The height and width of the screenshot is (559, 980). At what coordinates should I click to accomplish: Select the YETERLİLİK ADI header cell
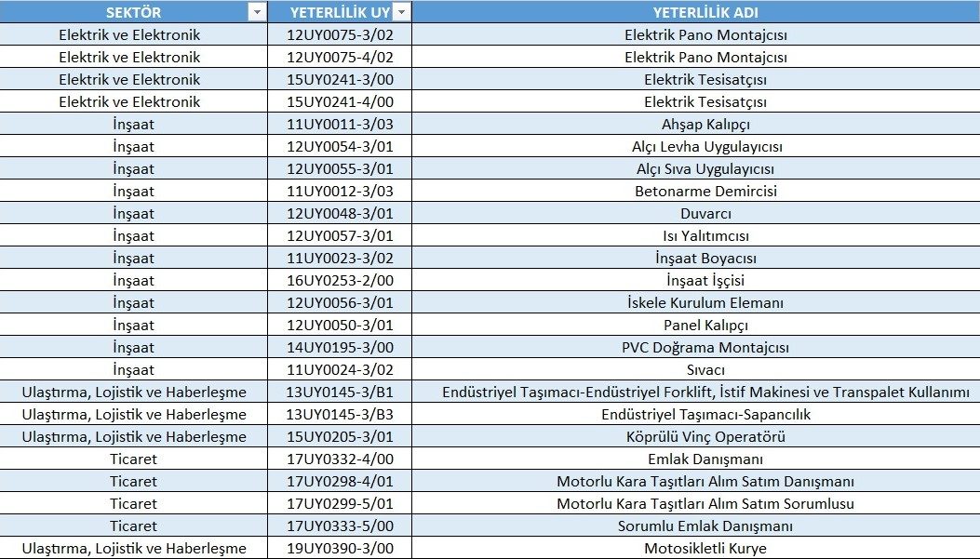tap(705, 12)
